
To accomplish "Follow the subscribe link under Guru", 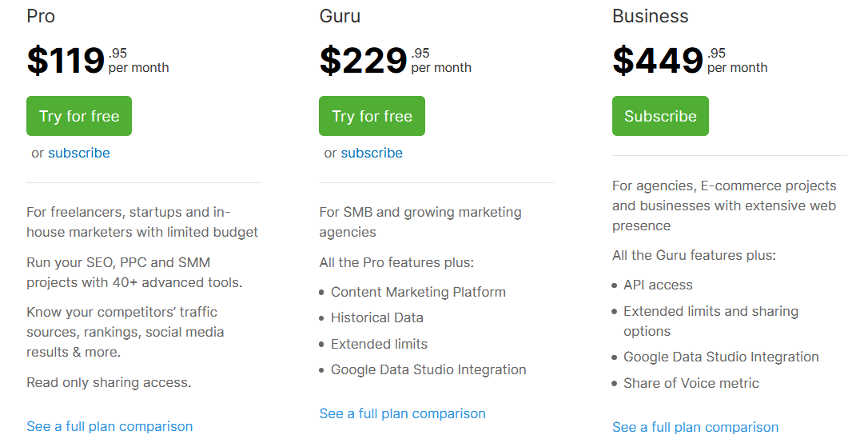I will [372, 153].
